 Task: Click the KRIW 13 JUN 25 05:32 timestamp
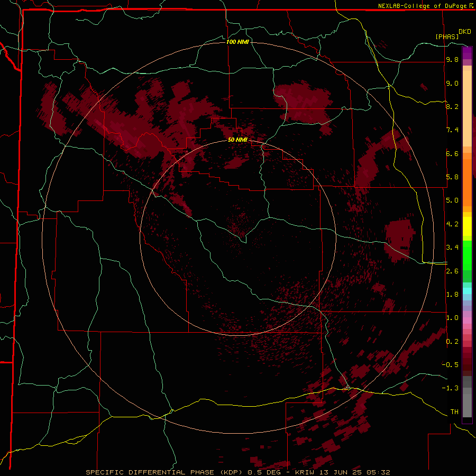click(342, 472)
